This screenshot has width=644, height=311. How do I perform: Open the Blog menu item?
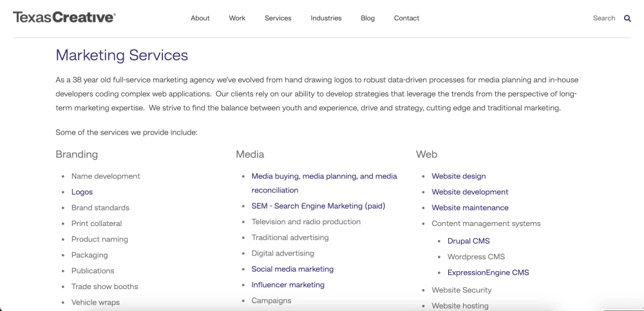[368, 18]
